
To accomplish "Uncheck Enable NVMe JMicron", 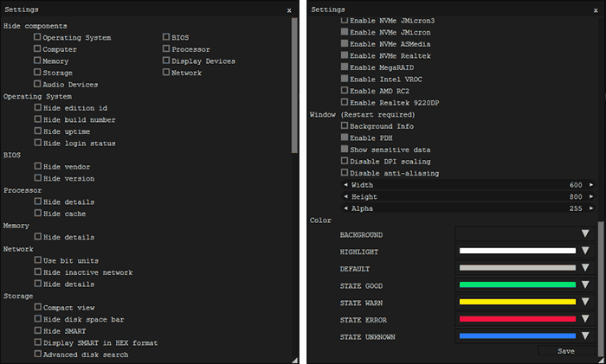I will coord(345,32).
